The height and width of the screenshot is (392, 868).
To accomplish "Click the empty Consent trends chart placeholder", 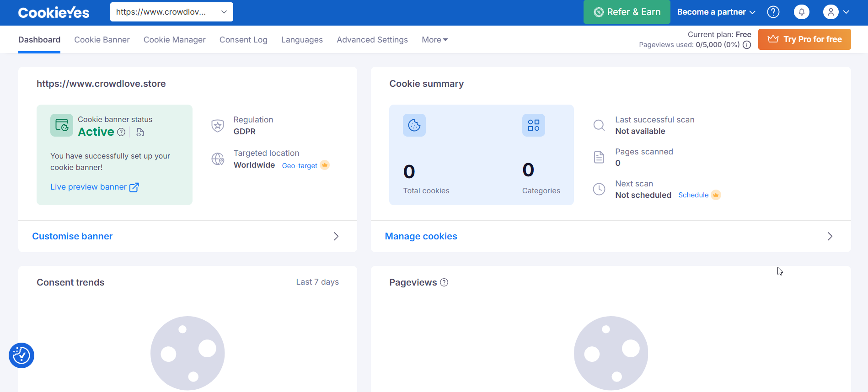I will point(188,353).
